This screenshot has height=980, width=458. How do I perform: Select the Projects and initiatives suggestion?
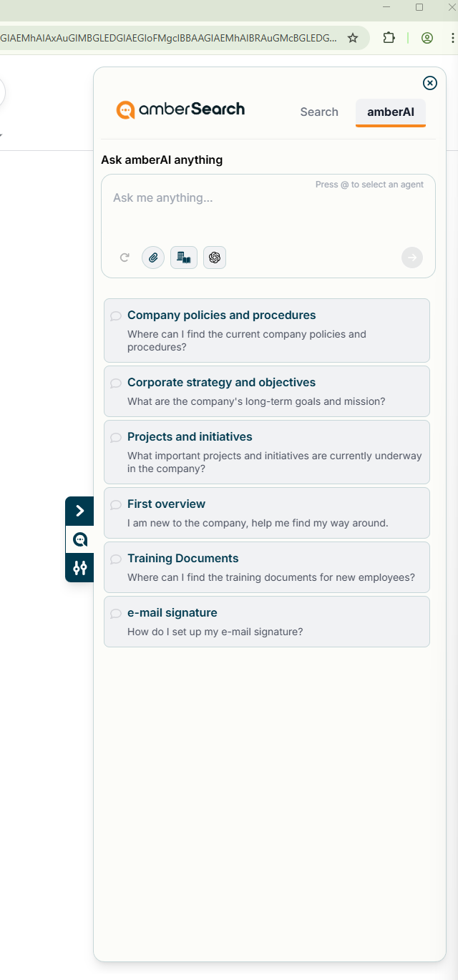[x=267, y=452]
